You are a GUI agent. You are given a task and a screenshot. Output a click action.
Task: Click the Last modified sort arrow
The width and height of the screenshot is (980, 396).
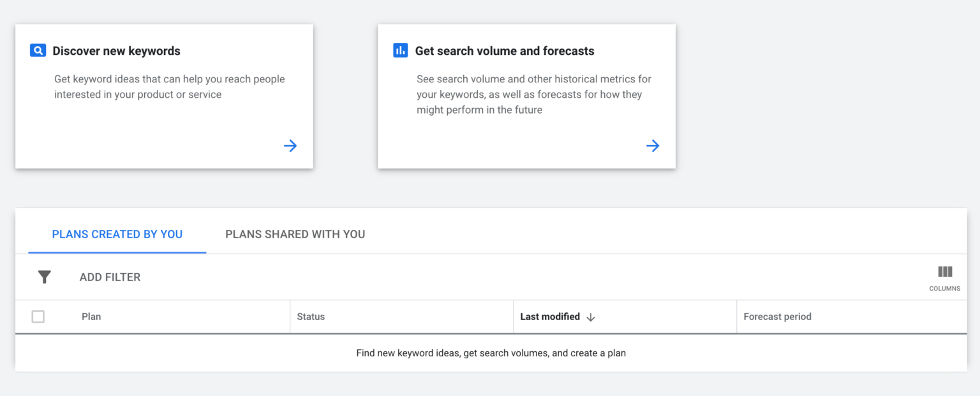[x=592, y=316]
